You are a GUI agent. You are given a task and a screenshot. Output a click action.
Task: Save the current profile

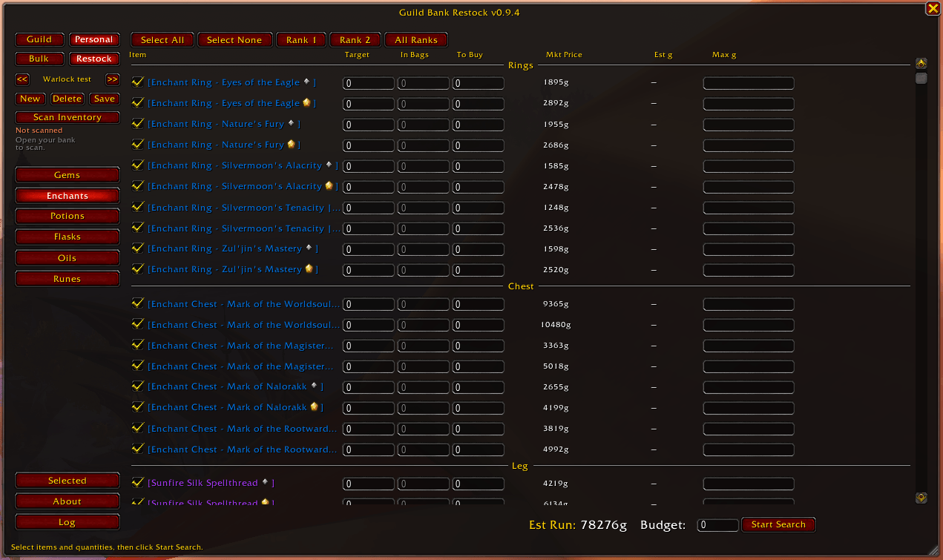[x=105, y=99]
